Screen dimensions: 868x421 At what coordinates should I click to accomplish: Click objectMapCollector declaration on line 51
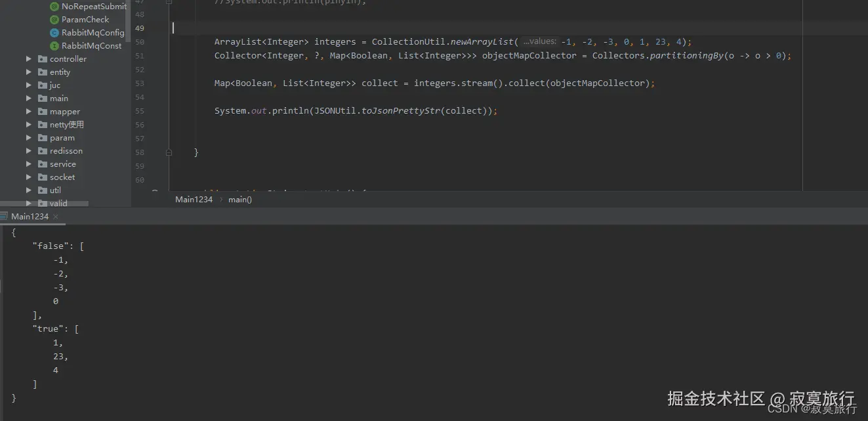click(x=529, y=56)
